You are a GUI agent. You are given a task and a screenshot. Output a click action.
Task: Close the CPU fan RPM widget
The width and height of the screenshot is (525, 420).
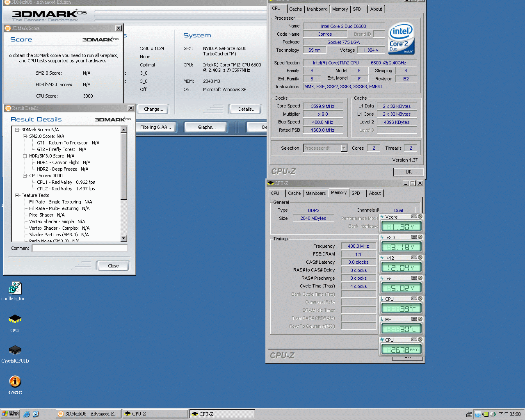click(x=420, y=340)
